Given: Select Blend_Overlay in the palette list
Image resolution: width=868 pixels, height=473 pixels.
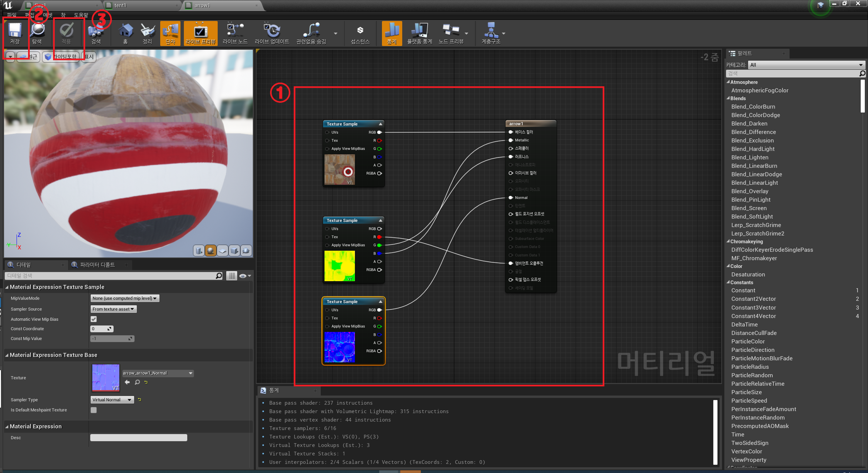Looking at the screenshot, I should coord(750,191).
